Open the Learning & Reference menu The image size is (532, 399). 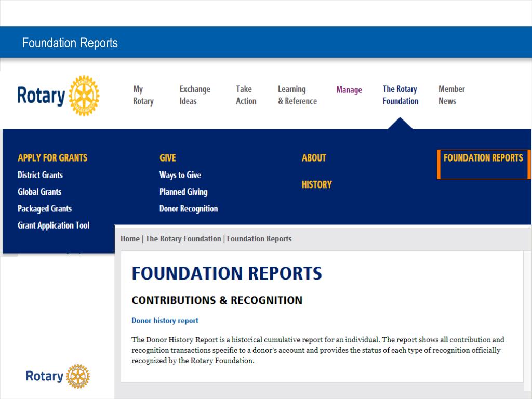297,96
